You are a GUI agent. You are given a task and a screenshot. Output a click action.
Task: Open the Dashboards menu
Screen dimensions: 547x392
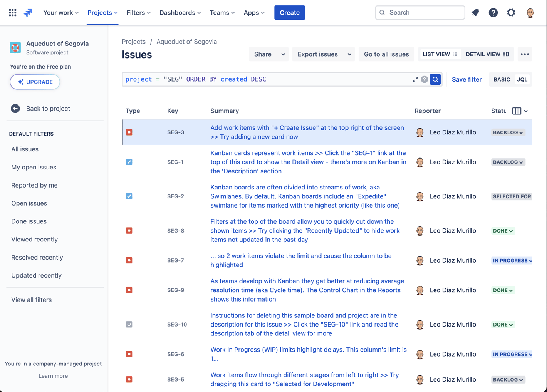tap(180, 12)
